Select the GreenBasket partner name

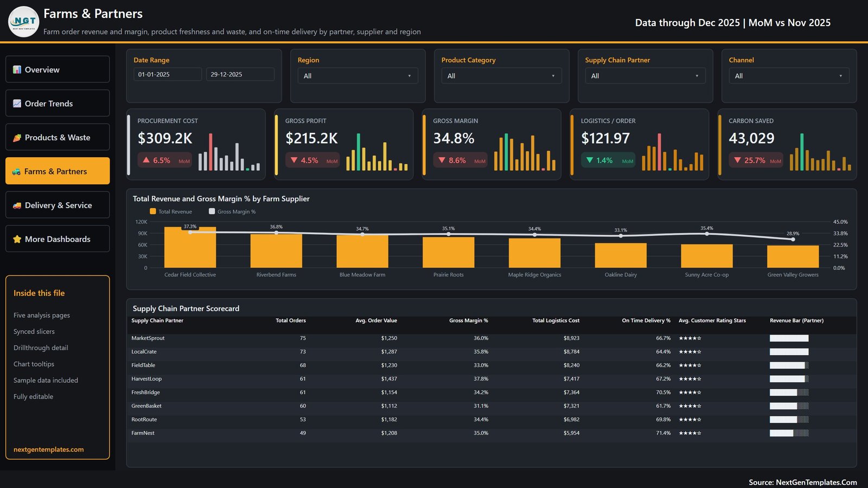point(146,406)
